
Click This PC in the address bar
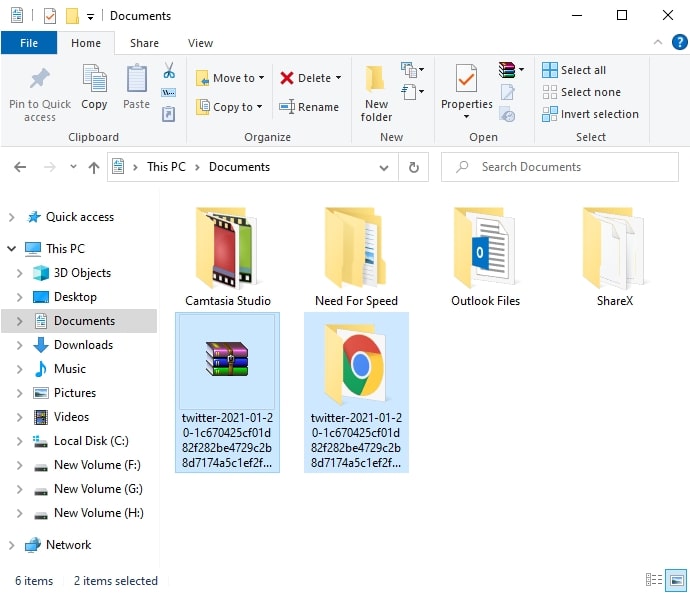[x=166, y=167]
